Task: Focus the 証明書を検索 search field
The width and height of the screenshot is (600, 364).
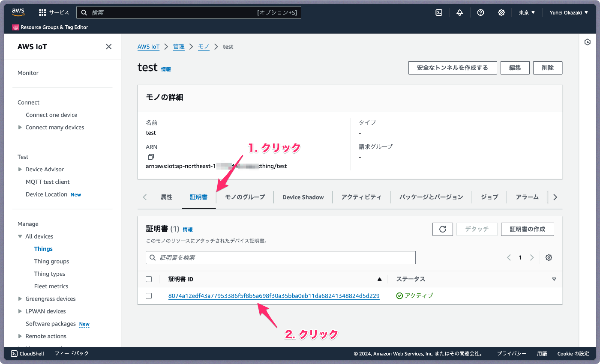Action: (281, 257)
